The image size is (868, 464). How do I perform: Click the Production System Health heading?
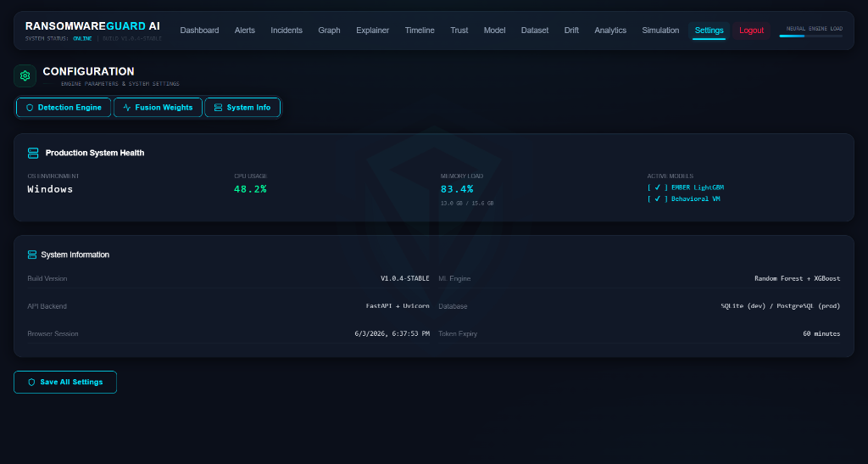(x=95, y=153)
